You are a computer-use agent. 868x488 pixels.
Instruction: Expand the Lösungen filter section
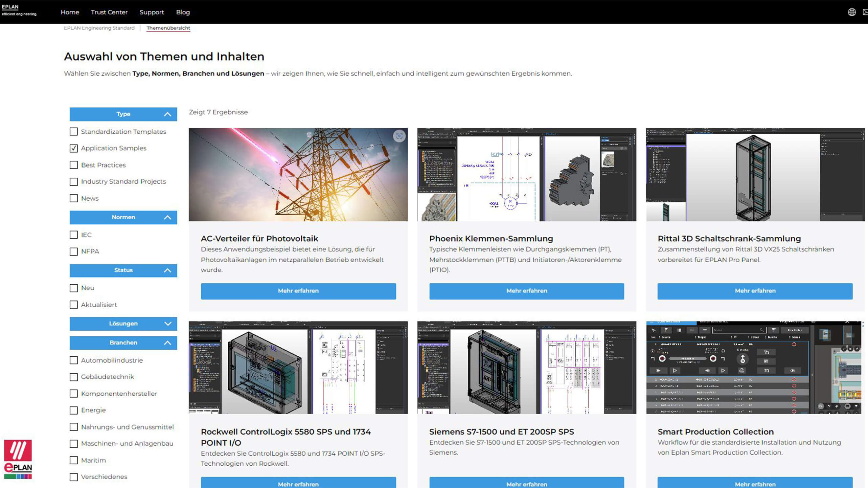coord(123,324)
